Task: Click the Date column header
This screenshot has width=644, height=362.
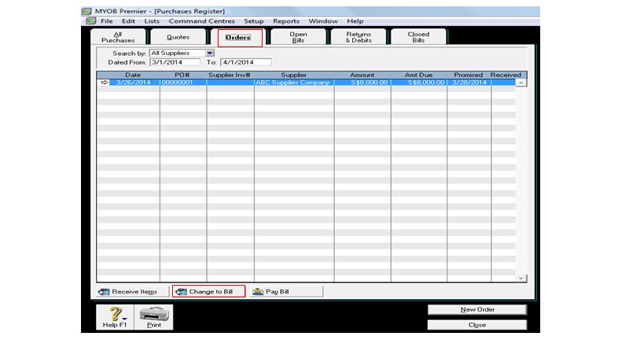Action: 133,75
